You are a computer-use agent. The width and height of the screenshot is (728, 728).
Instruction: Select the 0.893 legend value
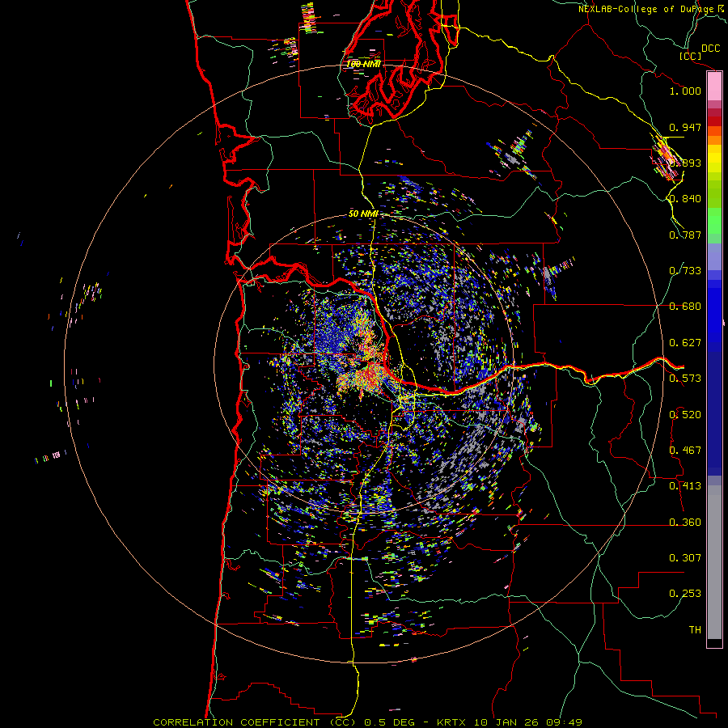(687, 163)
